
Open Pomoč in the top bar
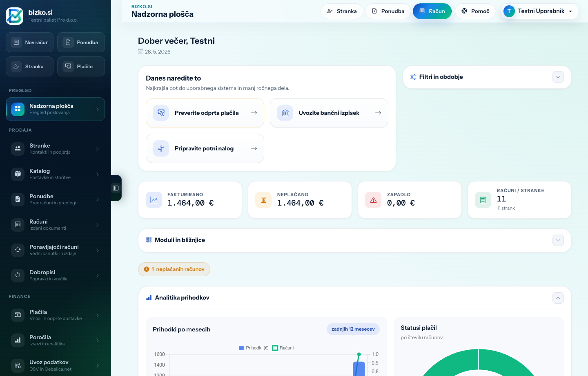475,11
